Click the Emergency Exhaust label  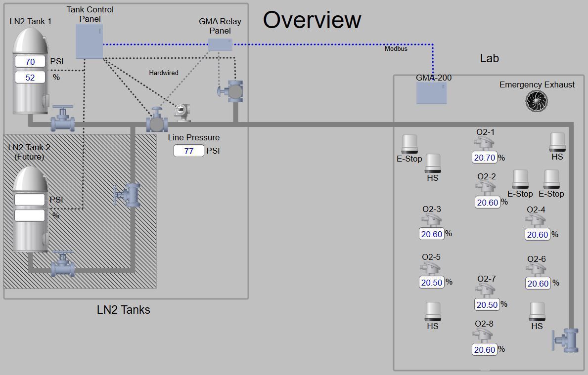point(537,84)
